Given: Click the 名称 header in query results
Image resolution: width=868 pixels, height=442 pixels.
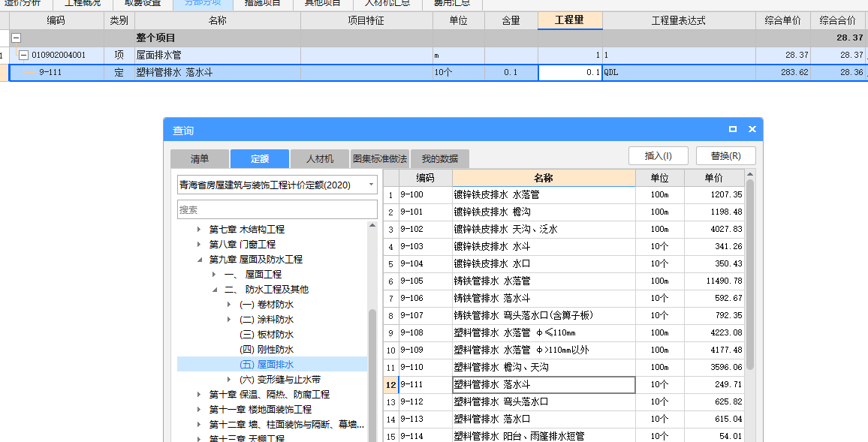Looking at the screenshot, I should click(544, 178).
